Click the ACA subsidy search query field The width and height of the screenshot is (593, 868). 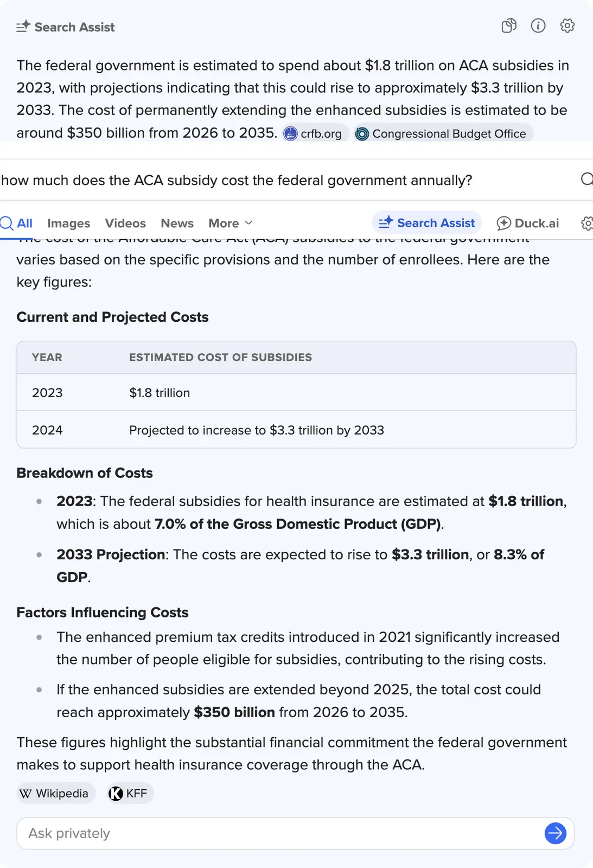pos(271,180)
